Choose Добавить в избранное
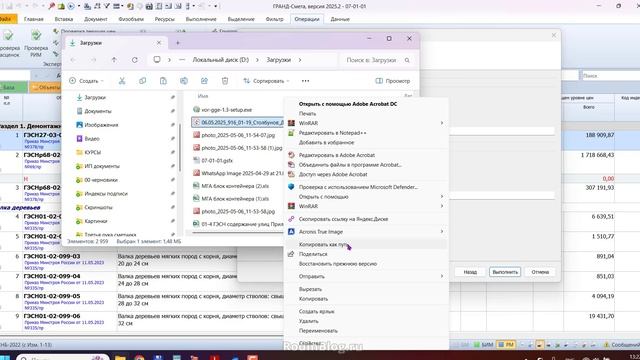This screenshot has width=640, height=360. click(326, 142)
